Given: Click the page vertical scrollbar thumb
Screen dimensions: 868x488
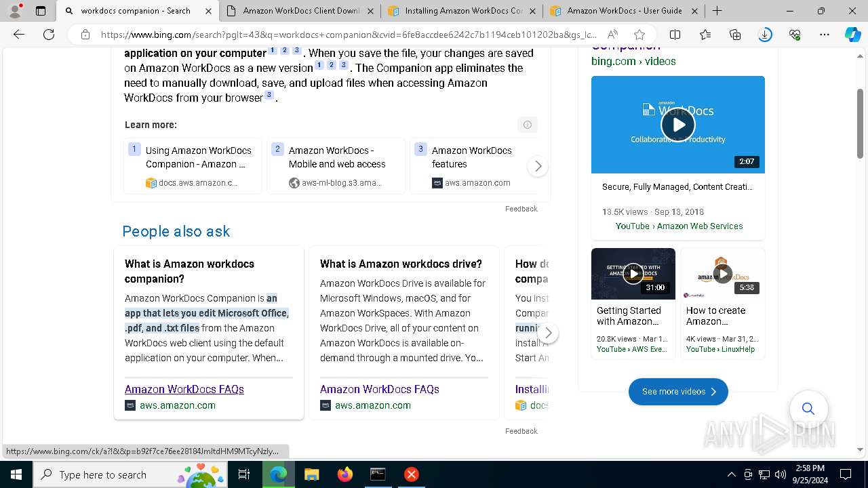Looking at the screenshot, I should [861, 124].
